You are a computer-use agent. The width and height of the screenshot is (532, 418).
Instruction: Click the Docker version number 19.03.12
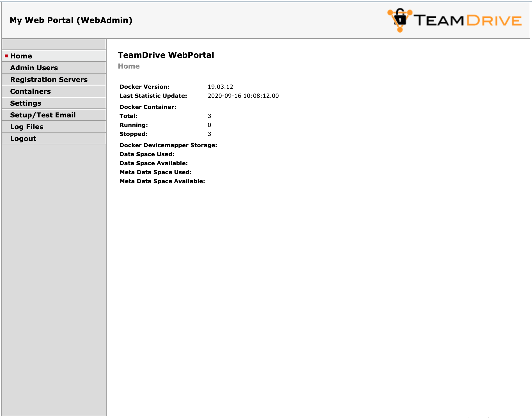pos(220,87)
